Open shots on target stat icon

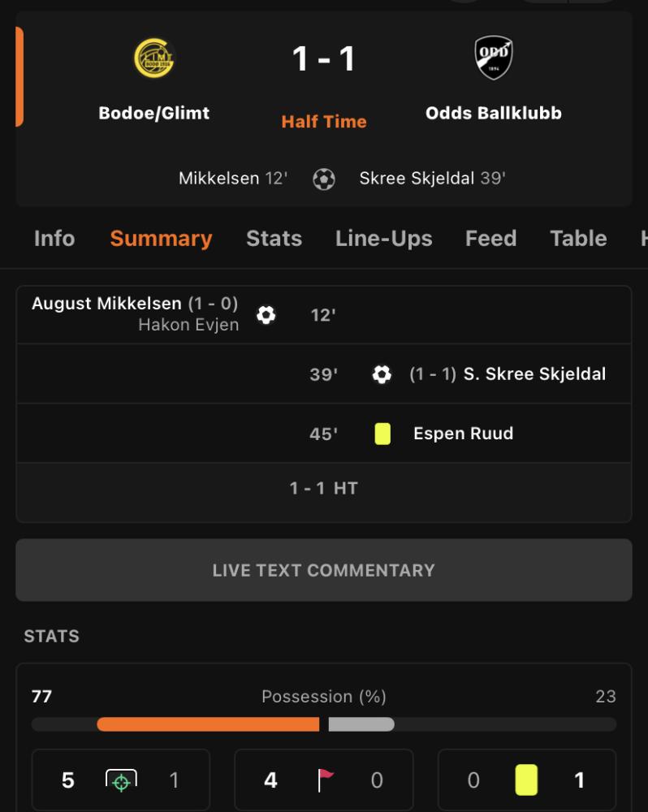click(x=121, y=780)
